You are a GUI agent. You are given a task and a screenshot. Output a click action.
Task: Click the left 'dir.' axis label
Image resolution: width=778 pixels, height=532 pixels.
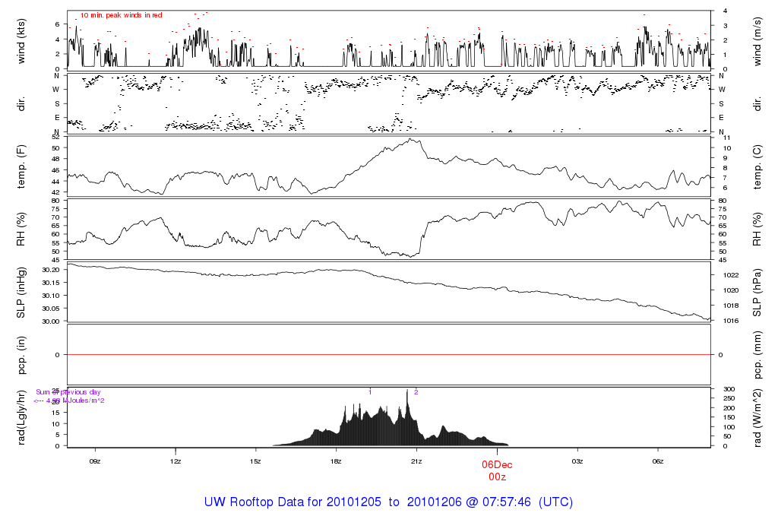[21, 104]
